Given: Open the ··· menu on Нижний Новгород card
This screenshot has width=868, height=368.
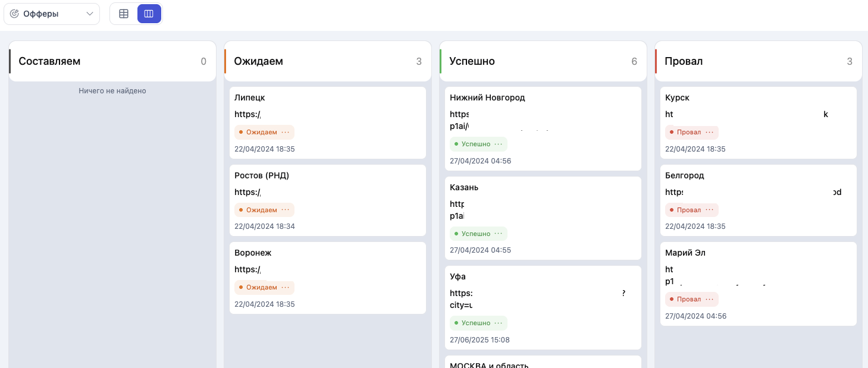Looking at the screenshot, I should click(x=499, y=144).
